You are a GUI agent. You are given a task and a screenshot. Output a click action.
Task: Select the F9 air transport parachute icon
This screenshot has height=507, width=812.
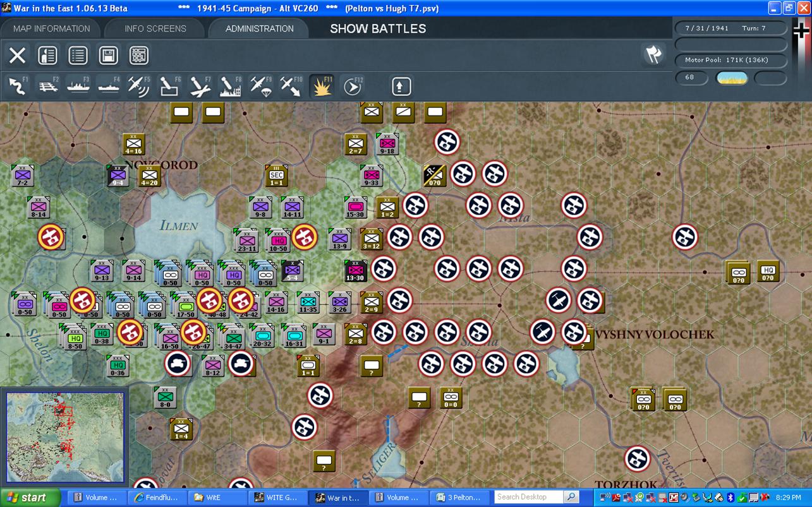[x=260, y=86]
